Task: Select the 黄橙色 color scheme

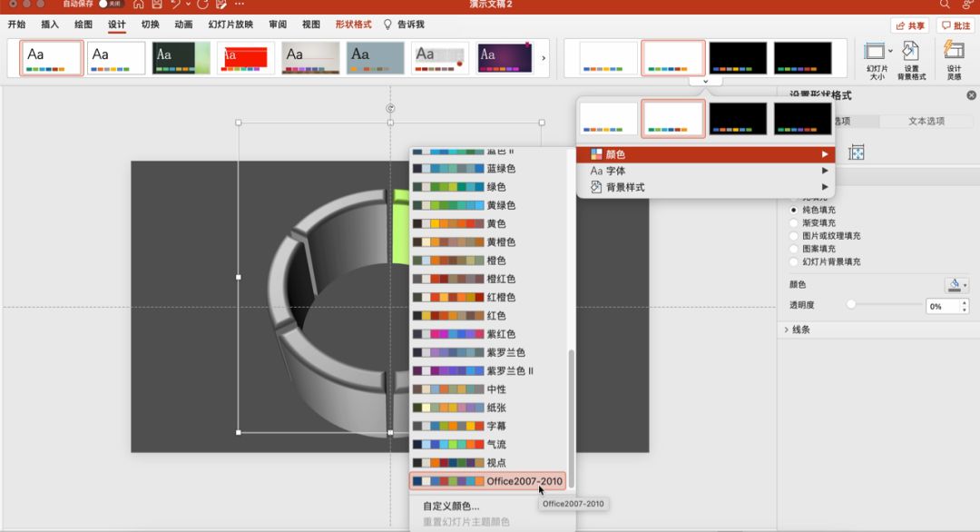Action: click(488, 241)
